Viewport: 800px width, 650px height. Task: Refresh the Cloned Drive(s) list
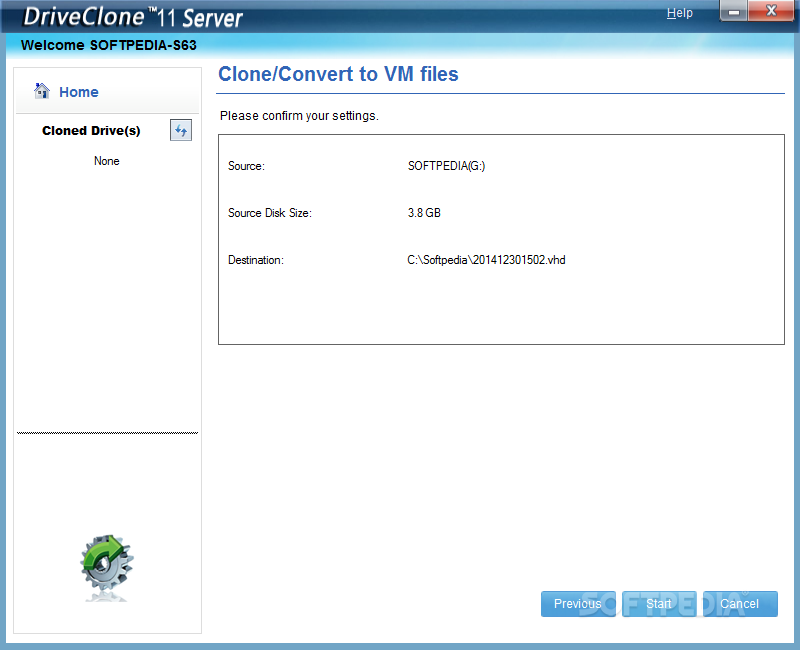pyautogui.click(x=181, y=131)
